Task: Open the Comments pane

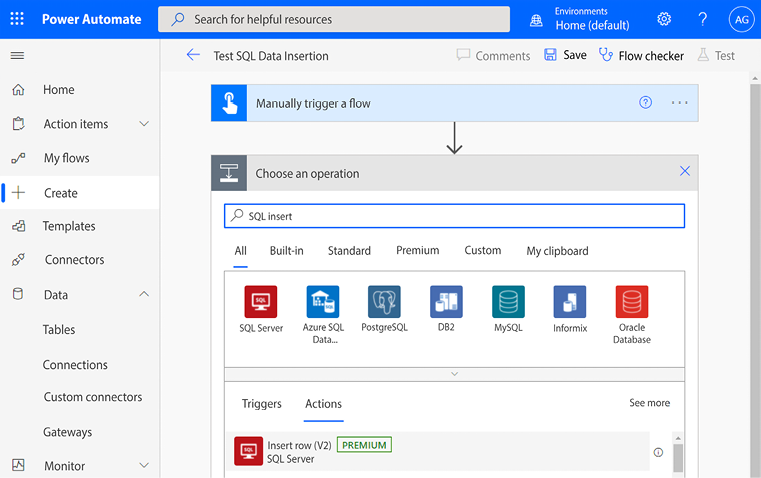Action: point(493,55)
